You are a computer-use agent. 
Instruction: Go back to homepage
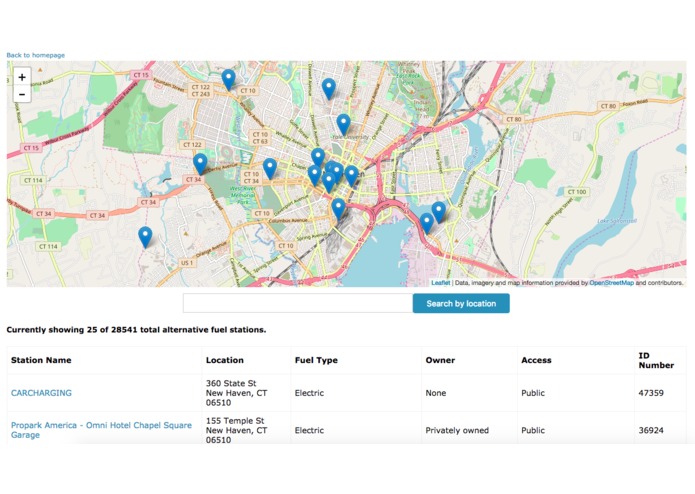pos(35,55)
